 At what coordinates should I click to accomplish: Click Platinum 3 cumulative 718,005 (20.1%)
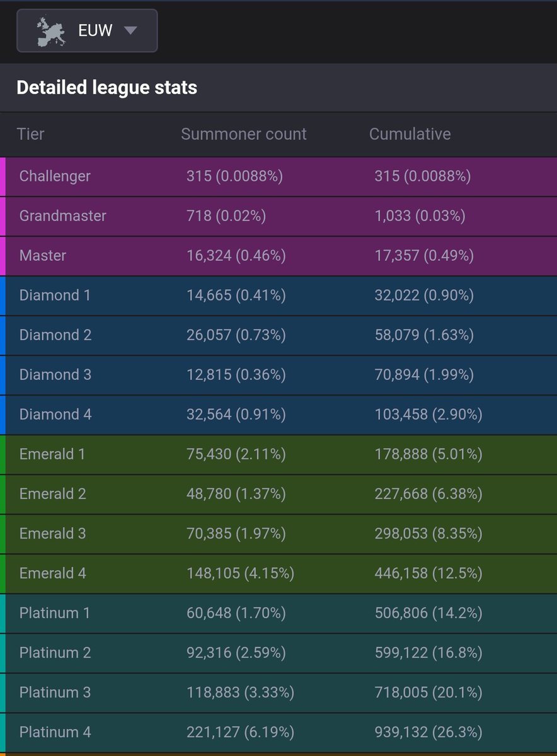click(428, 692)
